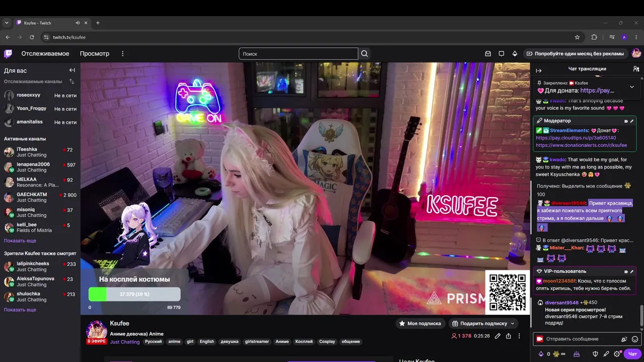Viewport: 644px width, 362px height.
Task: Click the browser address bar URL
Action: (69, 37)
